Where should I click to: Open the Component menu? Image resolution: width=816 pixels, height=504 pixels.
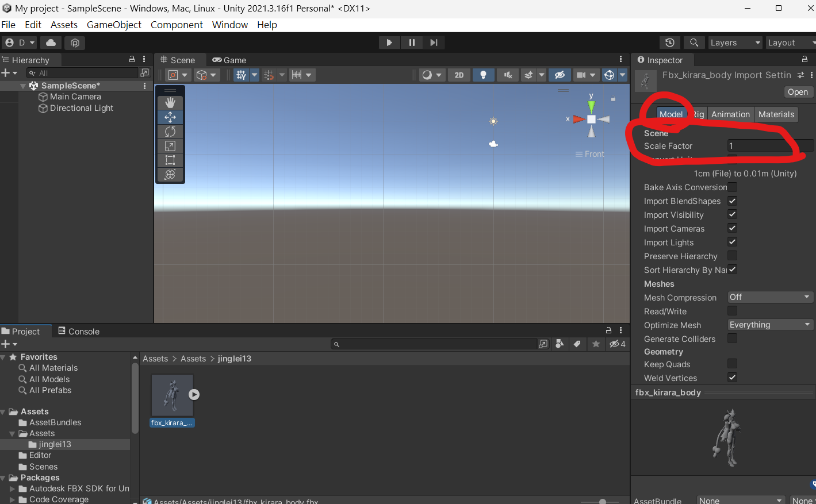pos(177,25)
